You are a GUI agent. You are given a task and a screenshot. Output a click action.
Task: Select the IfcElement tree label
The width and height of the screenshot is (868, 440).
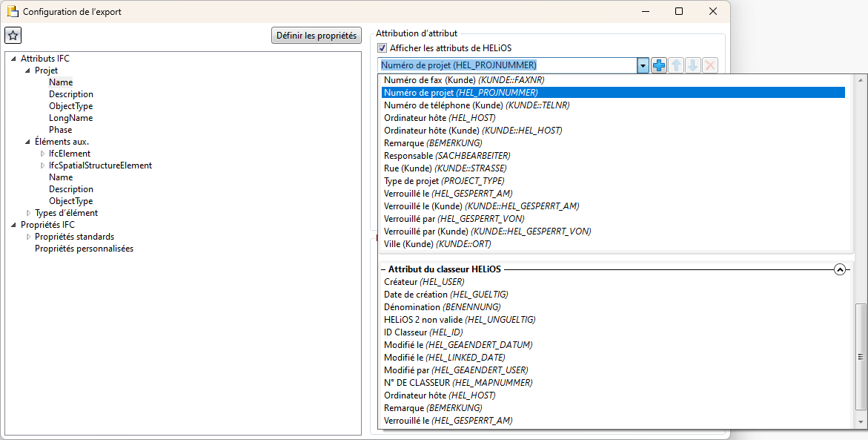click(x=69, y=154)
